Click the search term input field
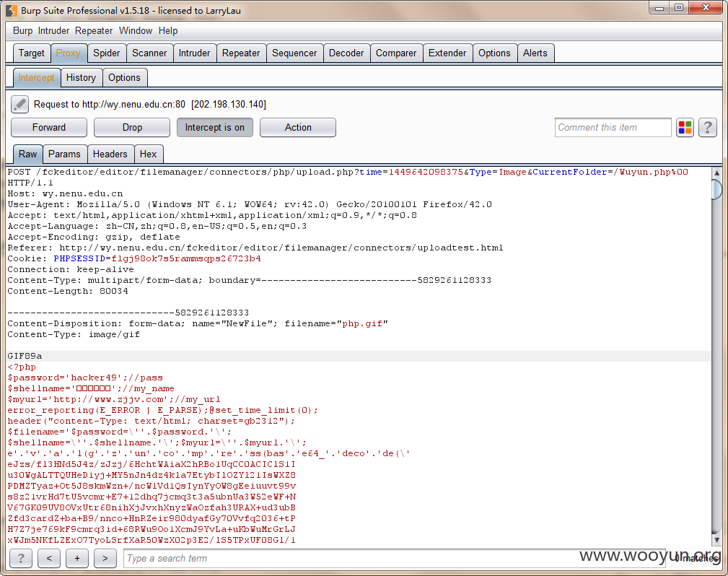This screenshot has height=576, width=728. coord(395,558)
